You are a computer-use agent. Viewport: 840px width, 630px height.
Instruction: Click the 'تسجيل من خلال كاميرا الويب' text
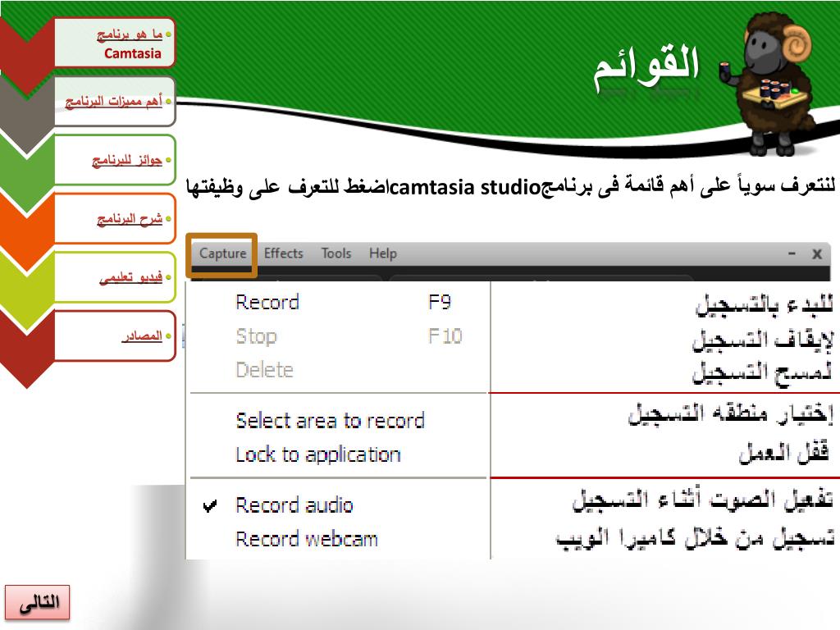(x=695, y=539)
